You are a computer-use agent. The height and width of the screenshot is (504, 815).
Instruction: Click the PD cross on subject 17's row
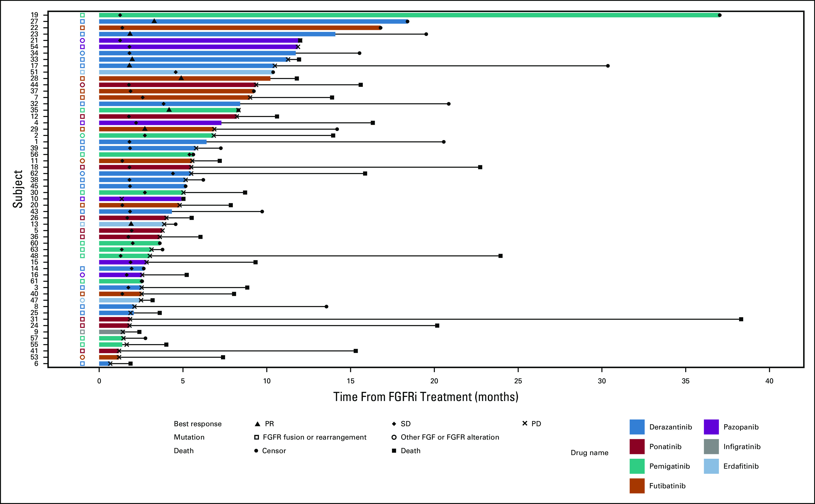[275, 66]
